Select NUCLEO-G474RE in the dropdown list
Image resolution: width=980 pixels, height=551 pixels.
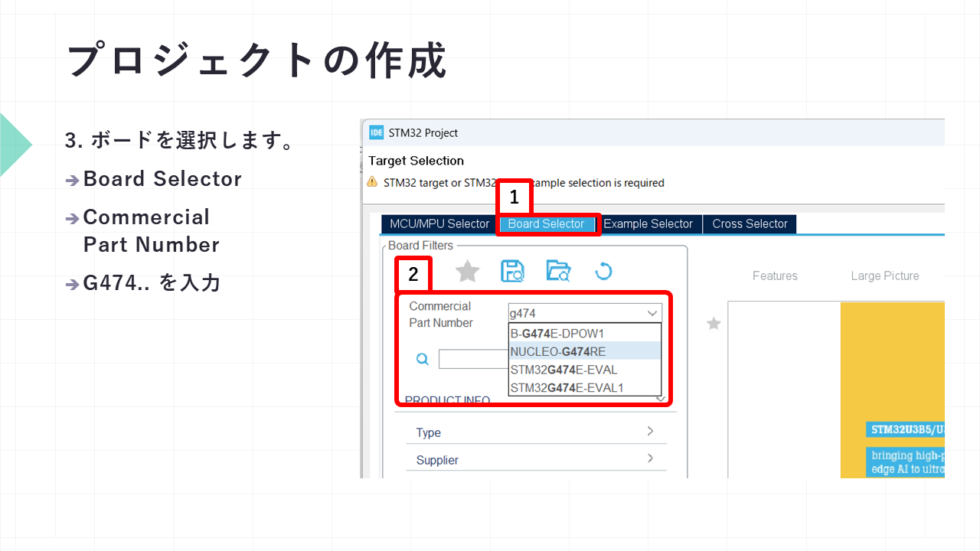pos(584,351)
